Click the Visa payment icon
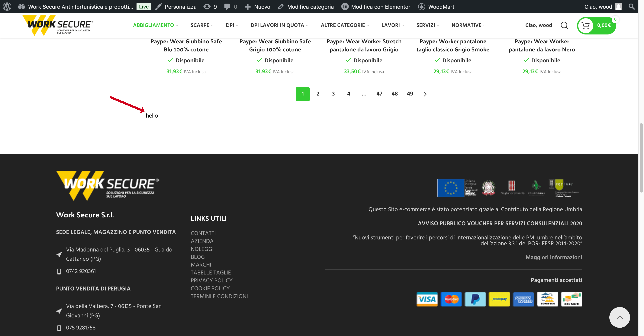Image resolution: width=644 pixels, height=336 pixels. [x=427, y=299]
